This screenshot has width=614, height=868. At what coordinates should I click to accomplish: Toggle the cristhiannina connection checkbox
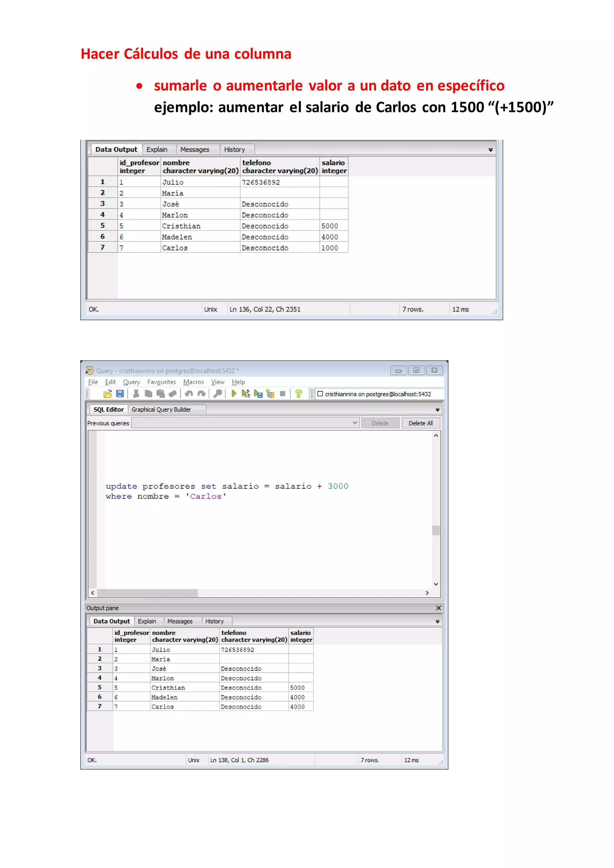click(320, 394)
